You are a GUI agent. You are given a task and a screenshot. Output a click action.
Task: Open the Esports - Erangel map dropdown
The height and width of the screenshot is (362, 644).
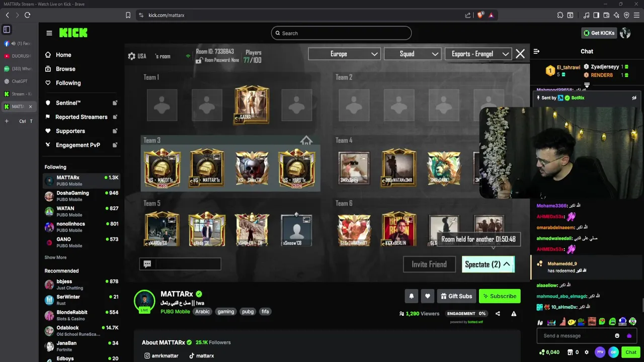click(x=478, y=54)
